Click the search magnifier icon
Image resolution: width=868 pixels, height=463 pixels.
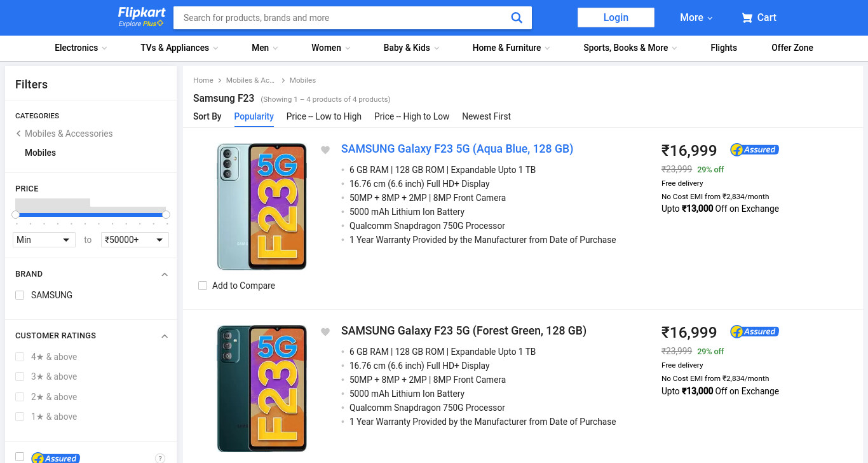click(x=517, y=18)
